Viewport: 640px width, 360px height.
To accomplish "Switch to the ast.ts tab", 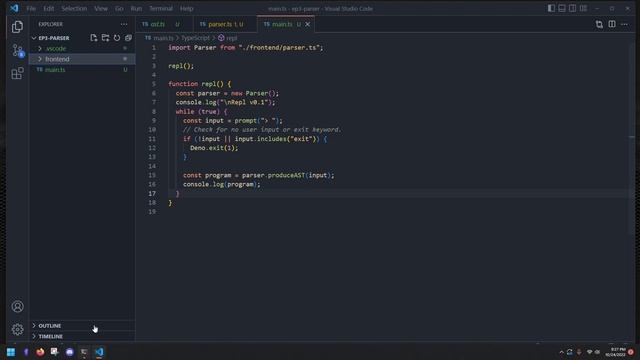I will point(163,24).
